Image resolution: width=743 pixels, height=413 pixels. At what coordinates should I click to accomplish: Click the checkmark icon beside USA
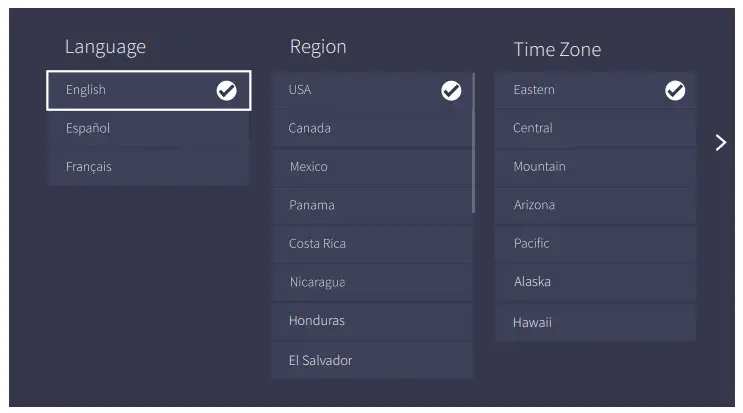point(451,90)
